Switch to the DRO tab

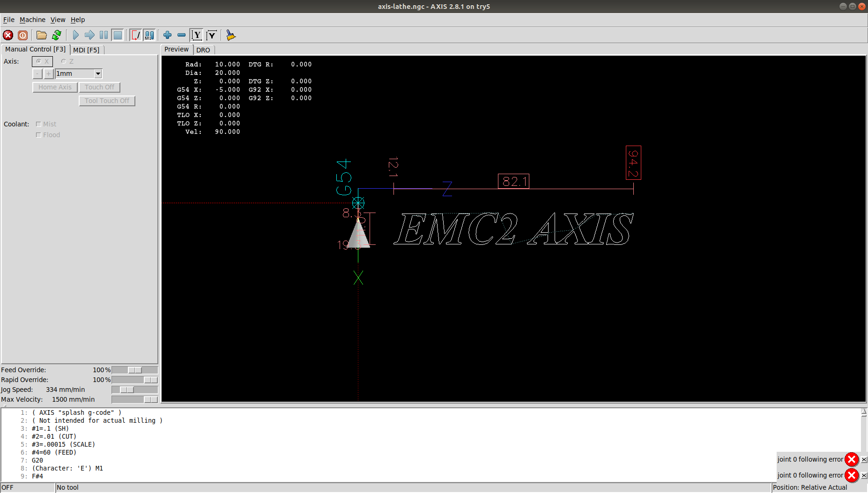pyautogui.click(x=203, y=50)
